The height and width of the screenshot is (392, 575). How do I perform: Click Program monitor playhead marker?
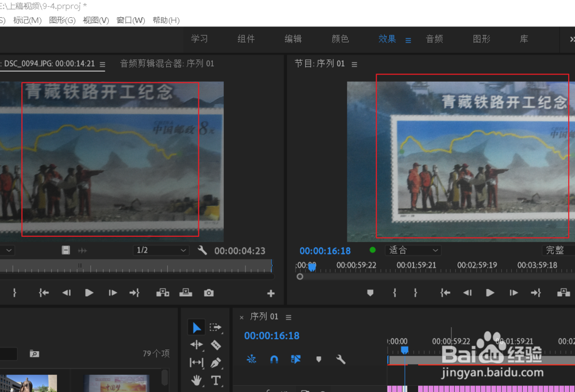[312, 267]
